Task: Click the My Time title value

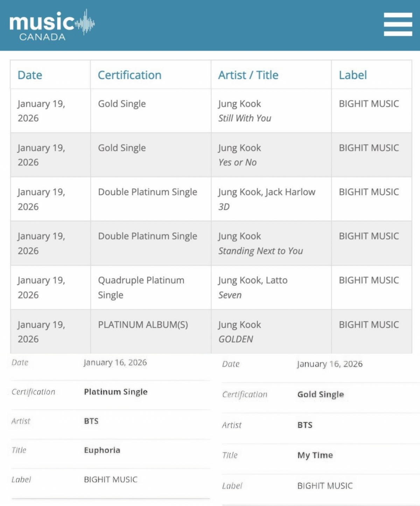Action: (315, 455)
